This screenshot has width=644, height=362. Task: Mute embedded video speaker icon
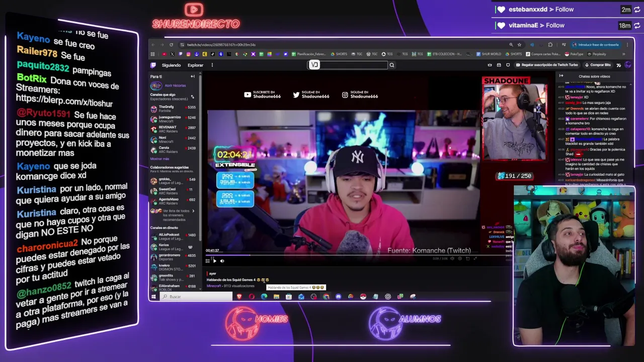tap(452, 258)
